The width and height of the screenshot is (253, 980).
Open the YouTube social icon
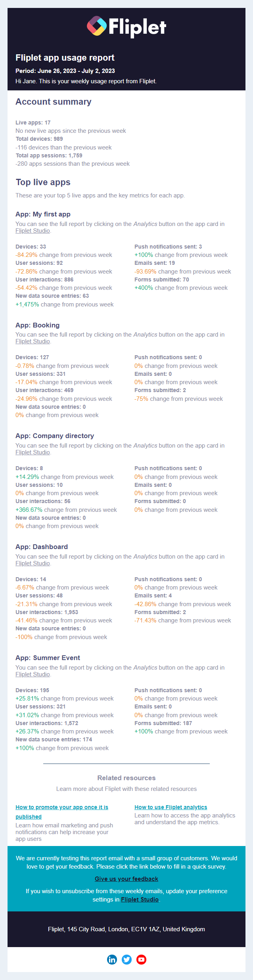[142, 959]
